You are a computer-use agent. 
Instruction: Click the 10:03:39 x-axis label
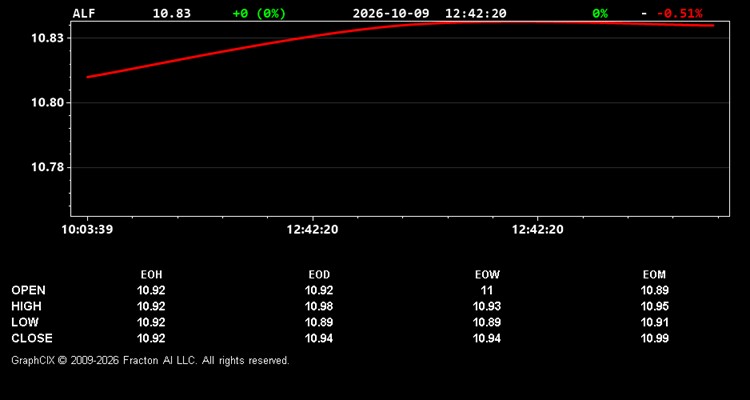coord(88,230)
